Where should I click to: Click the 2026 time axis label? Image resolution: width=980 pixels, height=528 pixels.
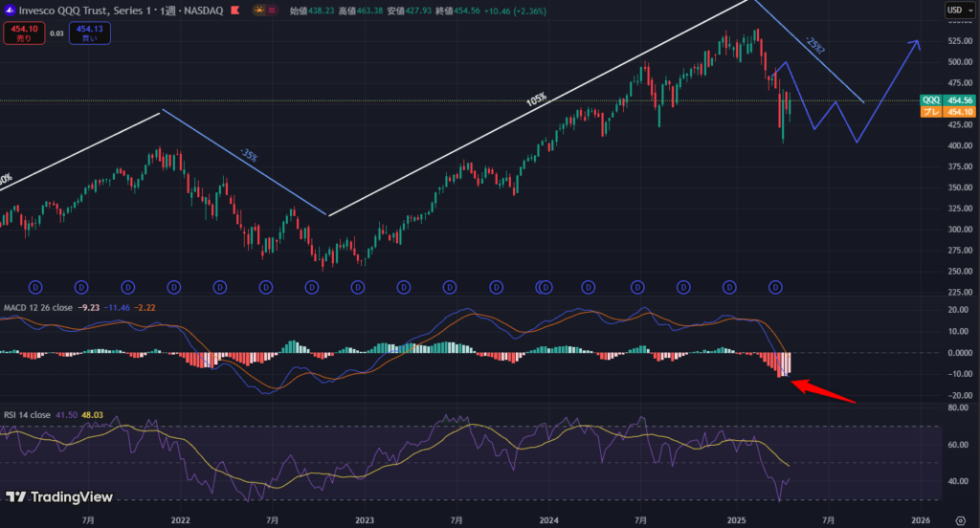pyautogui.click(x=921, y=520)
